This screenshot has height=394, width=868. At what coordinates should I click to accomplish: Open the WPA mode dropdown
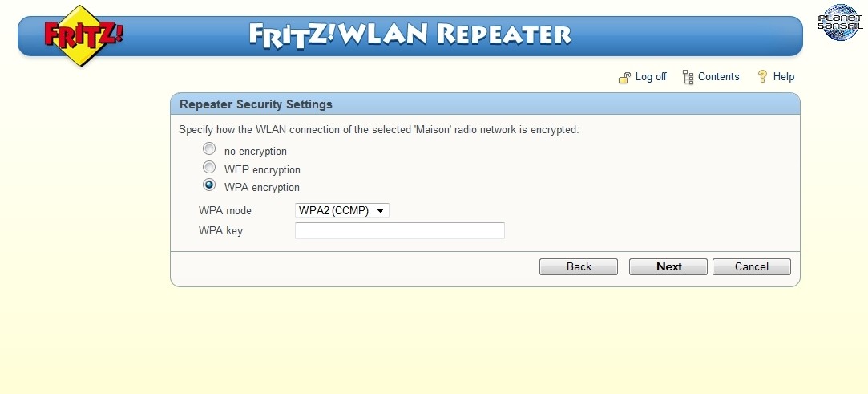pos(342,210)
